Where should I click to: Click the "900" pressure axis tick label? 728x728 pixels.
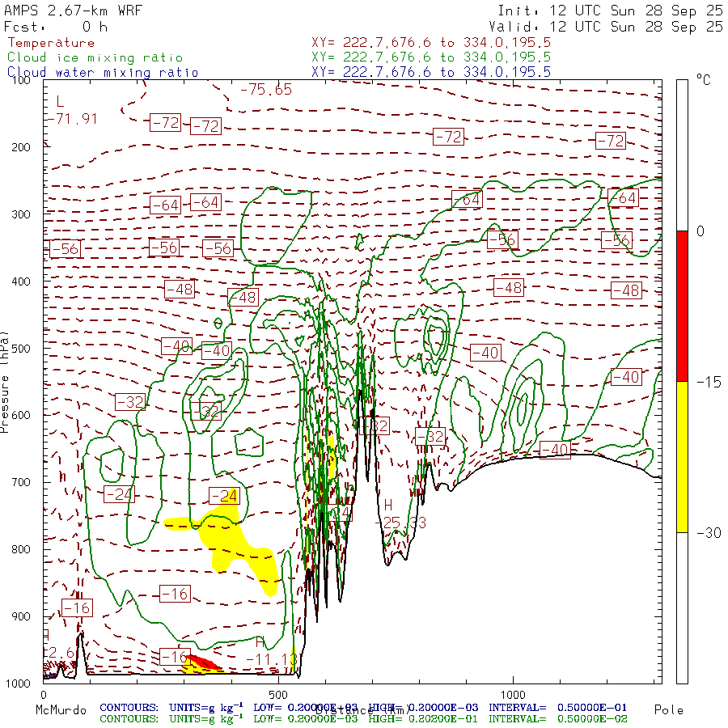21,617
